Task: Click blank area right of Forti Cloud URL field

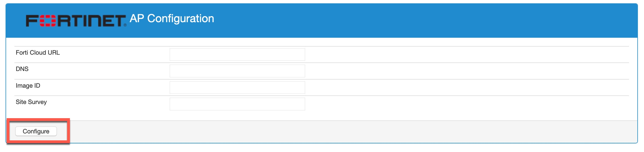Action: click(x=444, y=55)
